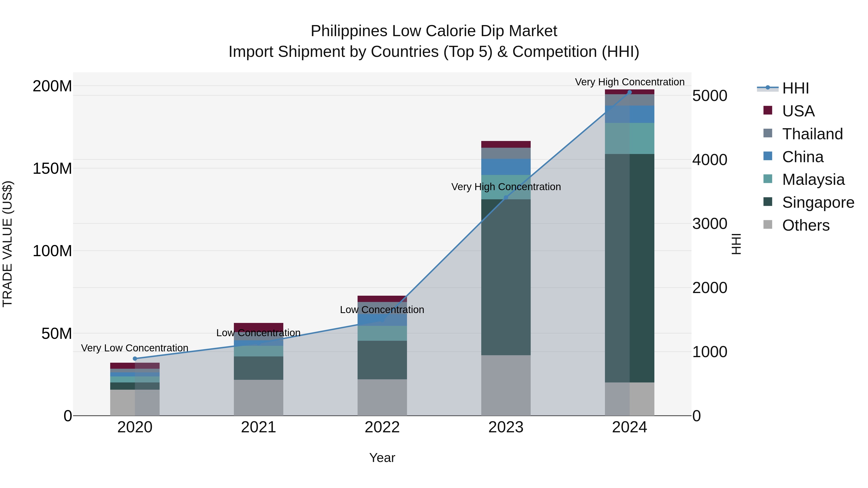Click the Others segment of the 2023 bar
This screenshot has height=488, width=868.
point(506,385)
